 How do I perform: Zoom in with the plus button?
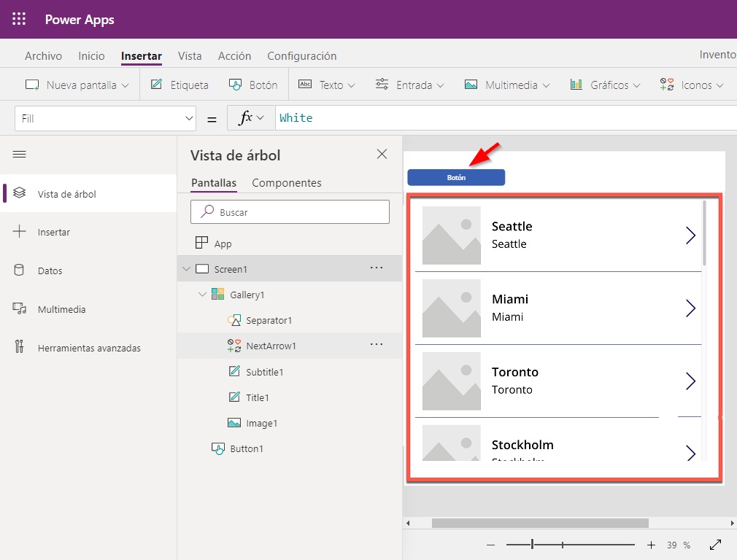[651, 545]
